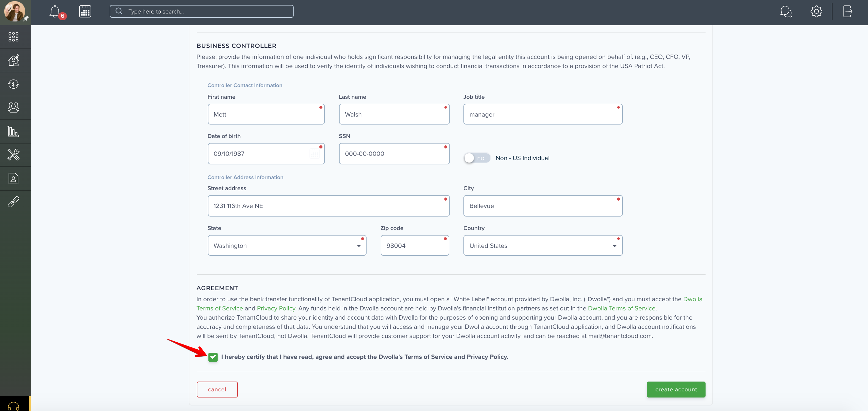Click the search magnifier icon

[119, 11]
